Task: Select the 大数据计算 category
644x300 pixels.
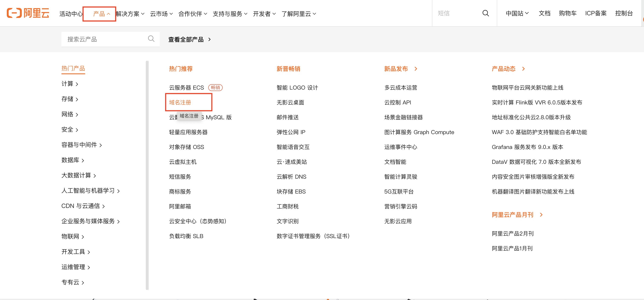Action: (79, 175)
